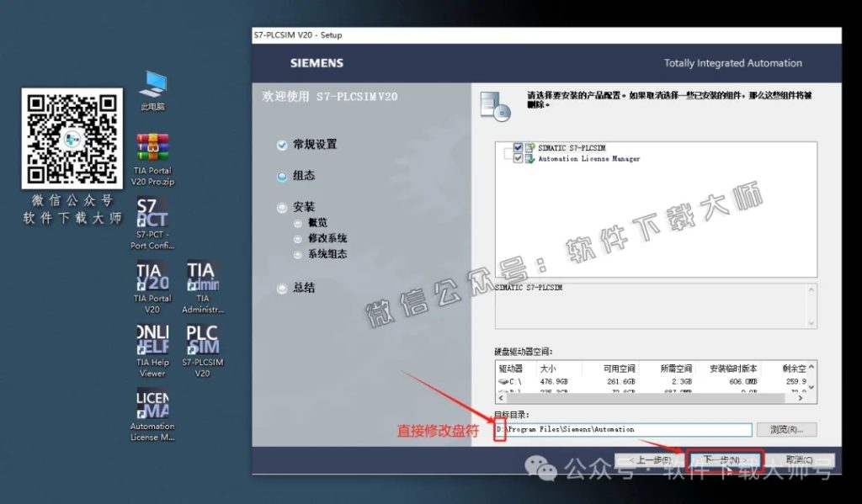Open S7-PLCSIM V20 desktop shortcut

pyautogui.click(x=201, y=341)
